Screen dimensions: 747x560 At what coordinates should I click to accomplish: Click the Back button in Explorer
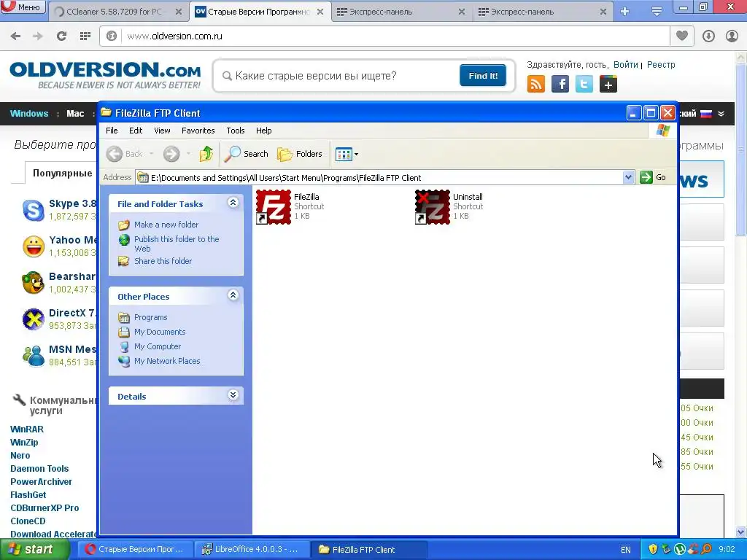pos(125,154)
